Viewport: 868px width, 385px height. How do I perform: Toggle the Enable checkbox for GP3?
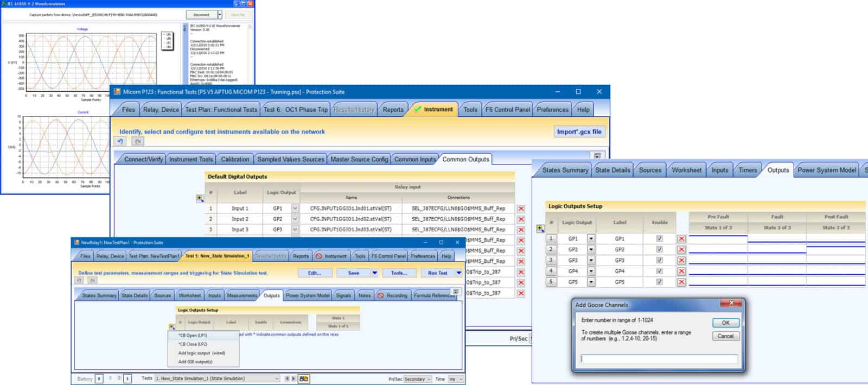[x=660, y=261]
